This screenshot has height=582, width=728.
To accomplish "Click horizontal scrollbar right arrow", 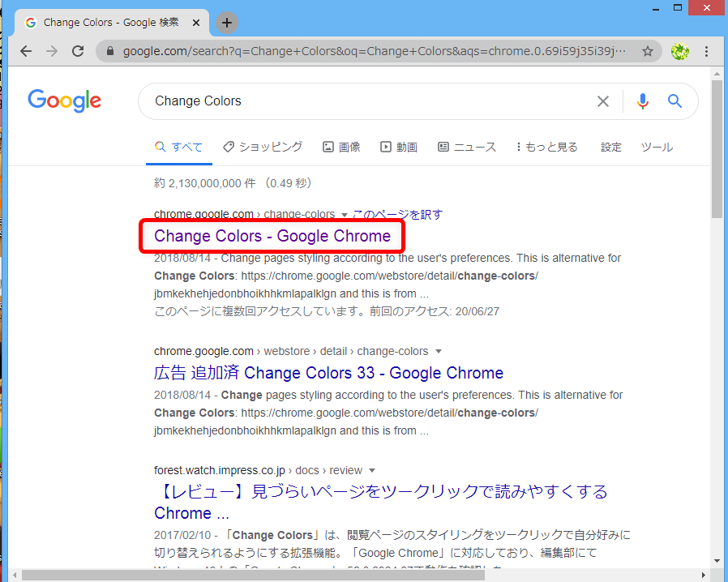I will pyautogui.click(x=704, y=576).
